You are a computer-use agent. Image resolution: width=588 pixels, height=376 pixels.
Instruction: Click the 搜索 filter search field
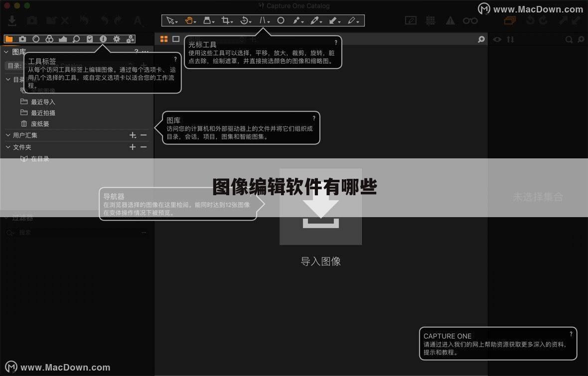(x=77, y=233)
